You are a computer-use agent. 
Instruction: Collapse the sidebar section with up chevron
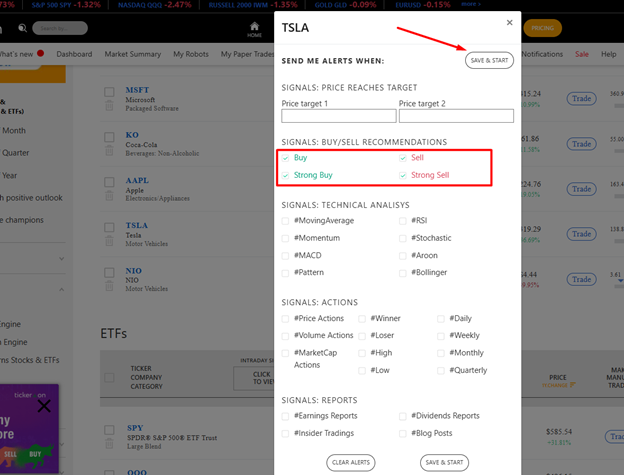click(61, 290)
